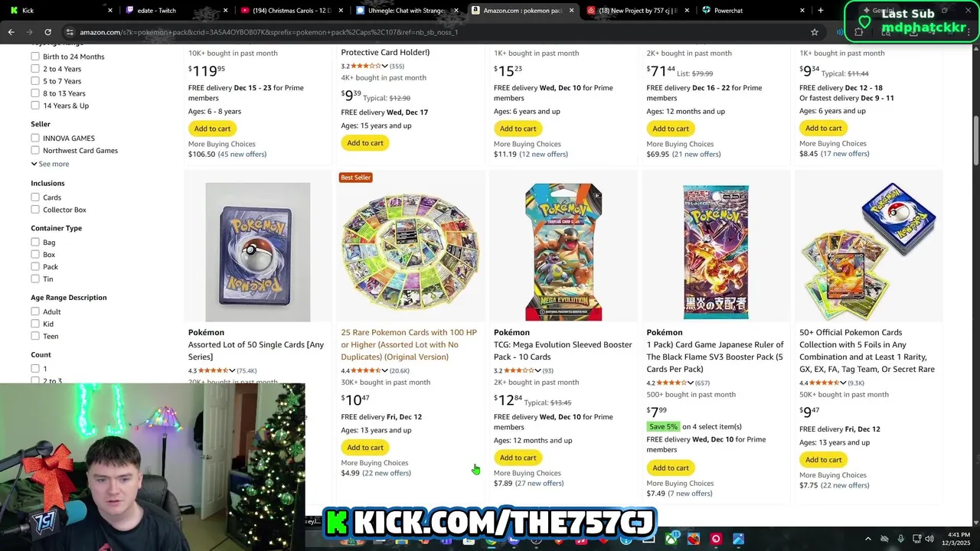980x551 pixels.
Task: Bookmark this page with the star icon
Action: 815,32
